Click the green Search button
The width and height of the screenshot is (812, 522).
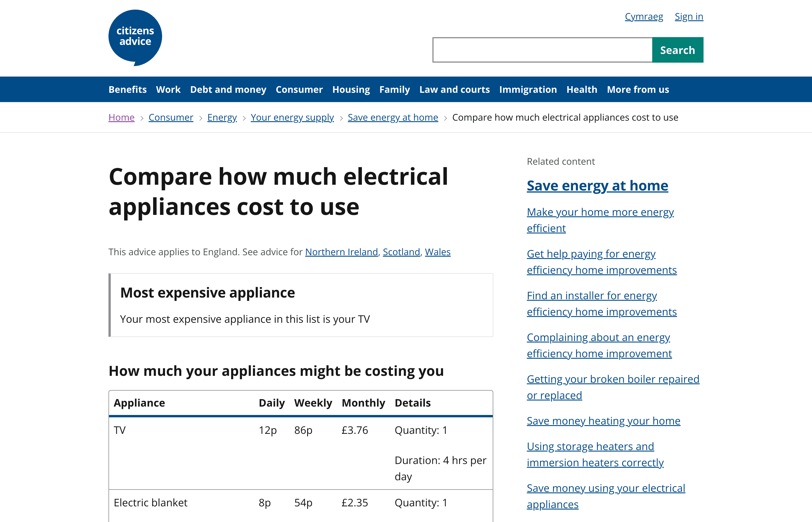(x=677, y=50)
